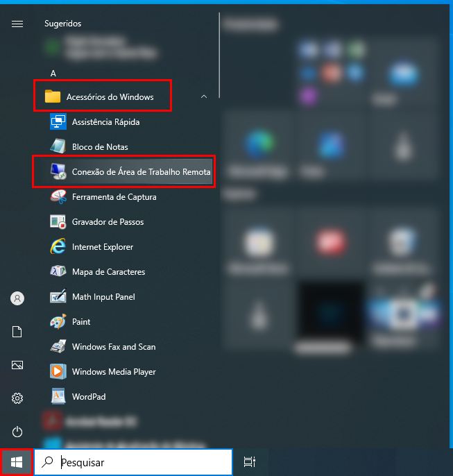Click the Internet Explorer icon
The width and height of the screenshot is (453, 476).
(58, 246)
